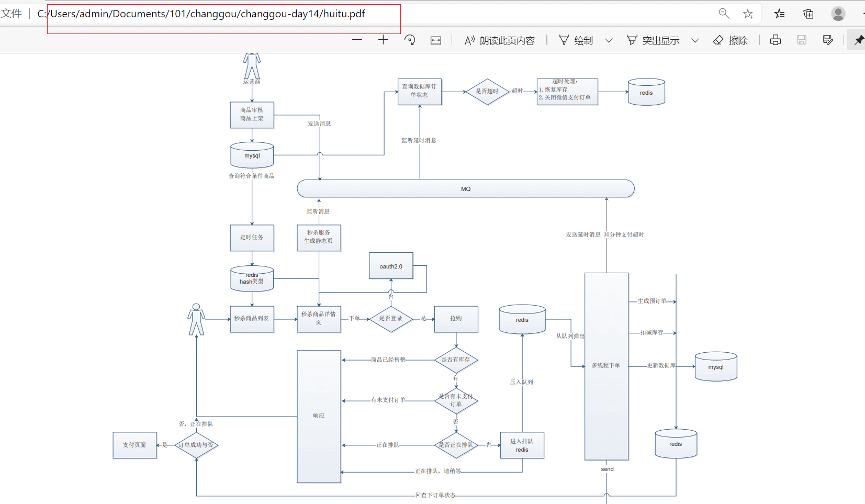Click the 进入排队 redis box
Viewport: 865px width, 504px height.
(x=522, y=445)
